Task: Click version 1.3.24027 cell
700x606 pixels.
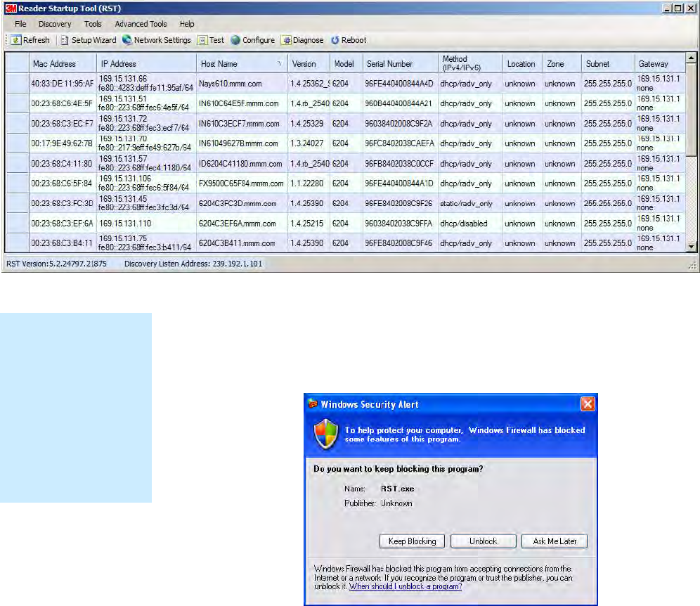Action: (306, 143)
